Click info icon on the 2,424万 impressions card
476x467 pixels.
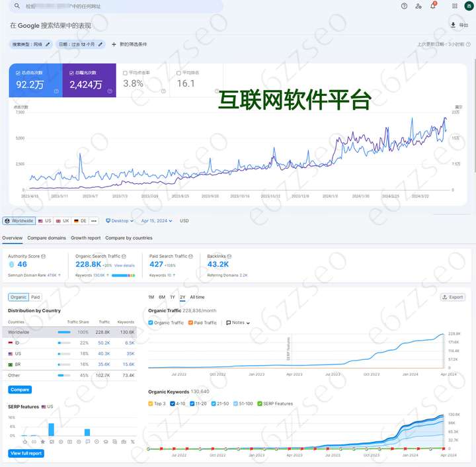[x=110, y=91]
